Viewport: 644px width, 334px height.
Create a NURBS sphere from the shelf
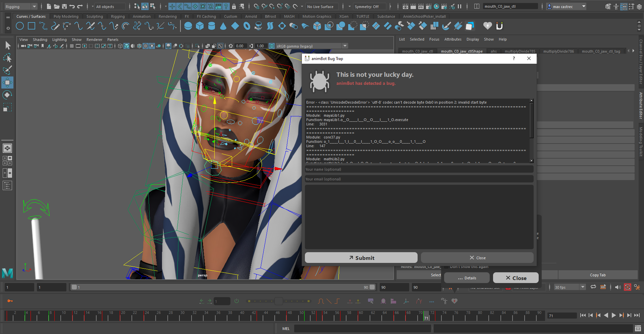click(x=188, y=26)
